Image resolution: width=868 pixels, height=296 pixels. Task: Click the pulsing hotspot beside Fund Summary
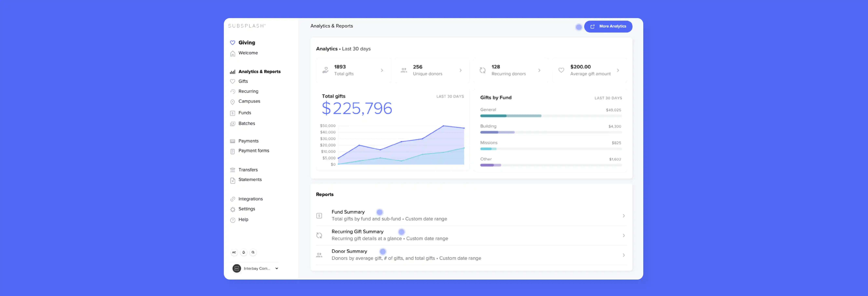coord(379,212)
